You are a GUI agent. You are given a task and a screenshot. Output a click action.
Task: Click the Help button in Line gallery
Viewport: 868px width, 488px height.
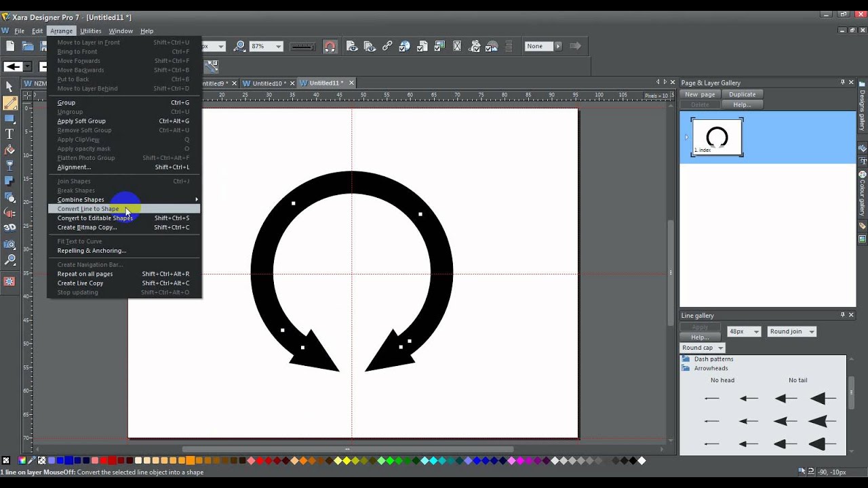700,337
